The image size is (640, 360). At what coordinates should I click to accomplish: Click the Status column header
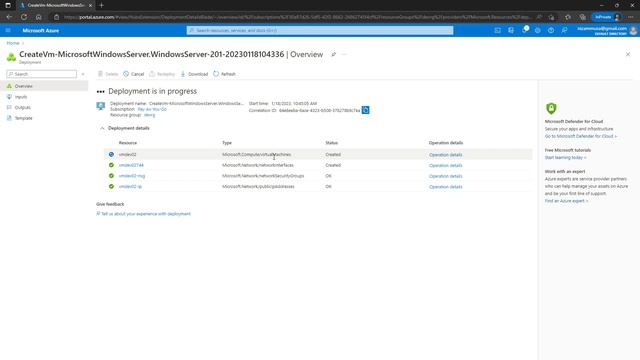[331, 143]
